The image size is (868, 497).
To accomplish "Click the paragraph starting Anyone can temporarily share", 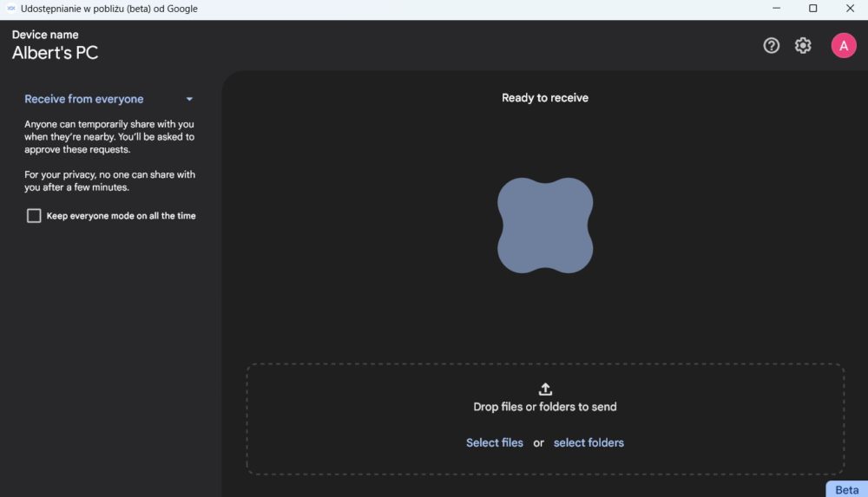I will point(109,137).
